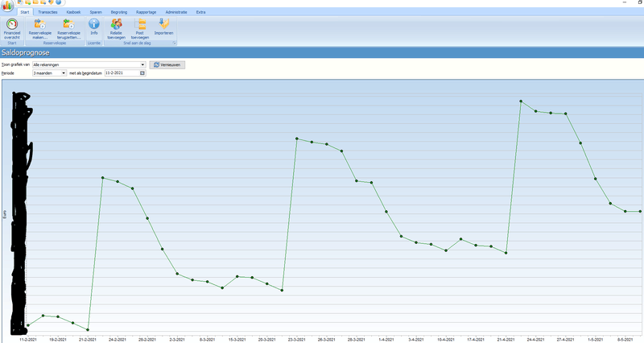Click Reservekopie maken folder icon
The image size is (644, 343).
click(x=39, y=24)
